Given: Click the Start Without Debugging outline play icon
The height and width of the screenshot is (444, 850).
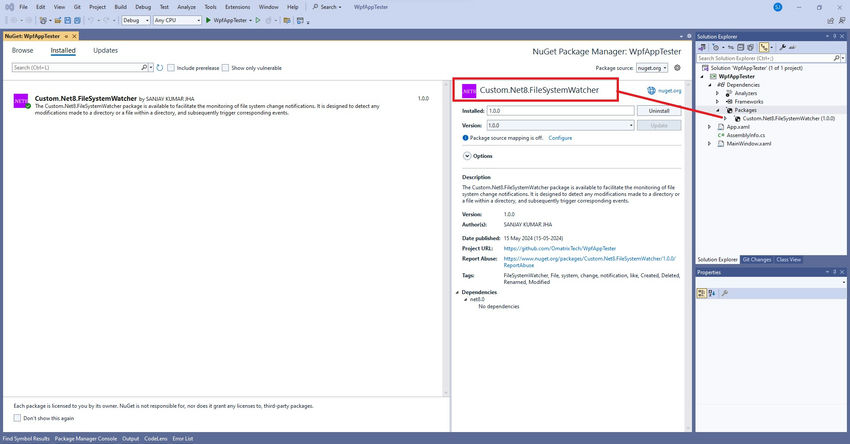Looking at the screenshot, I should click(257, 20).
